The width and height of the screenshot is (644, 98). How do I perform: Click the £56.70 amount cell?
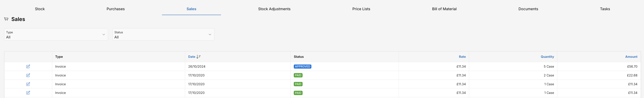pos(632,66)
